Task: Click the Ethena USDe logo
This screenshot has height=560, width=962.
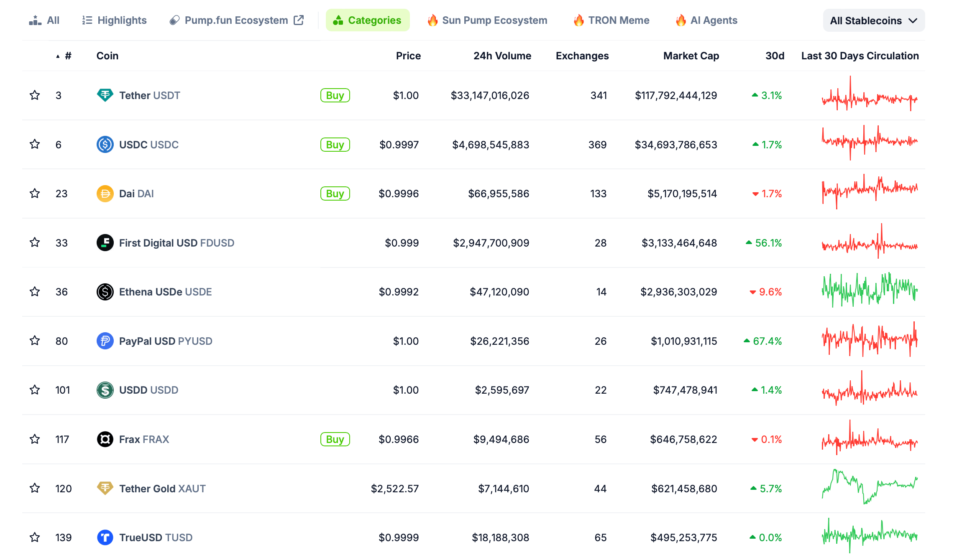Action: 105,292
